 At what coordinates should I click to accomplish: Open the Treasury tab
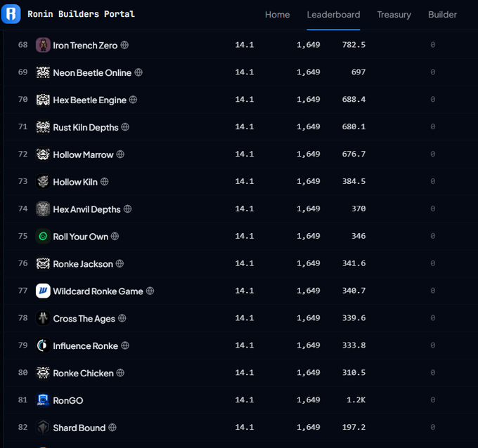(x=394, y=15)
